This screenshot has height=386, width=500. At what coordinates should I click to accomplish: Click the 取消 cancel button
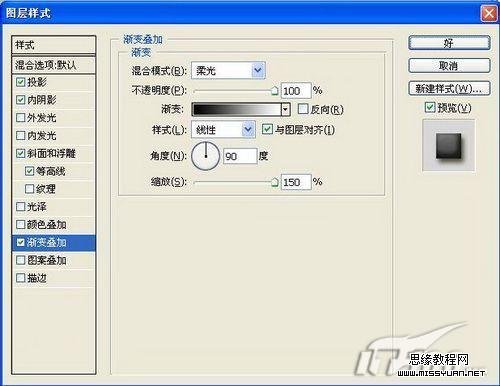click(x=449, y=66)
